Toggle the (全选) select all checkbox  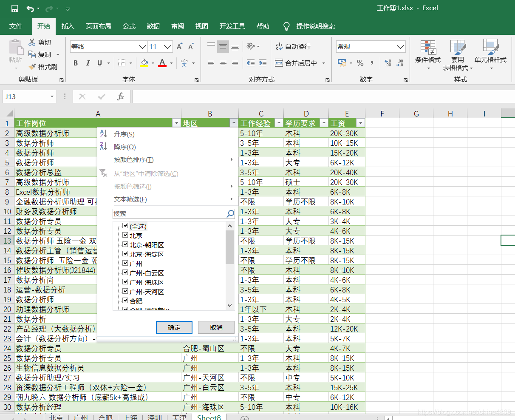coord(125,226)
